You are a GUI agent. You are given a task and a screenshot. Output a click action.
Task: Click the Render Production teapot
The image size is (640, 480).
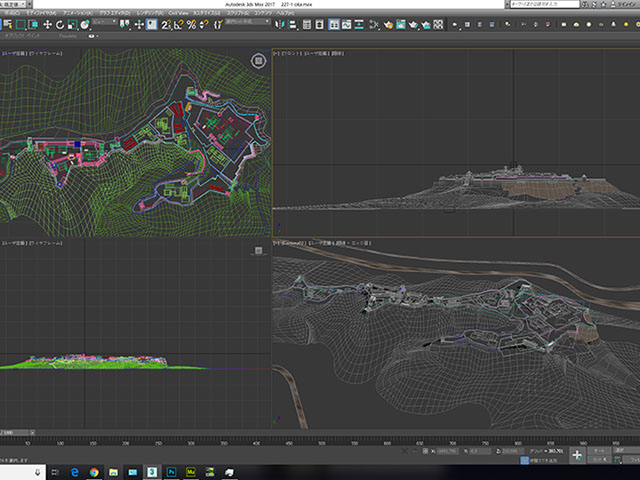(413, 25)
